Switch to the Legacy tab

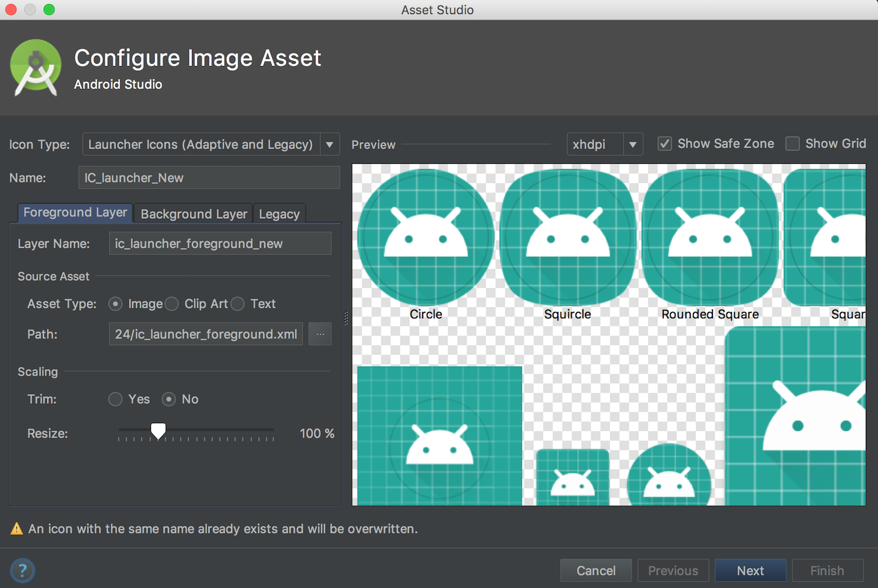point(279,214)
